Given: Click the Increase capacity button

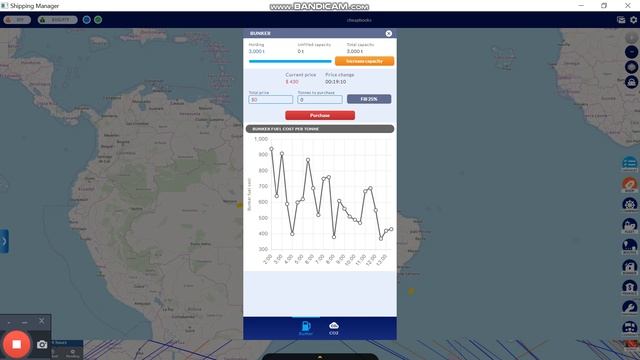Looking at the screenshot, I should point(364,61).
